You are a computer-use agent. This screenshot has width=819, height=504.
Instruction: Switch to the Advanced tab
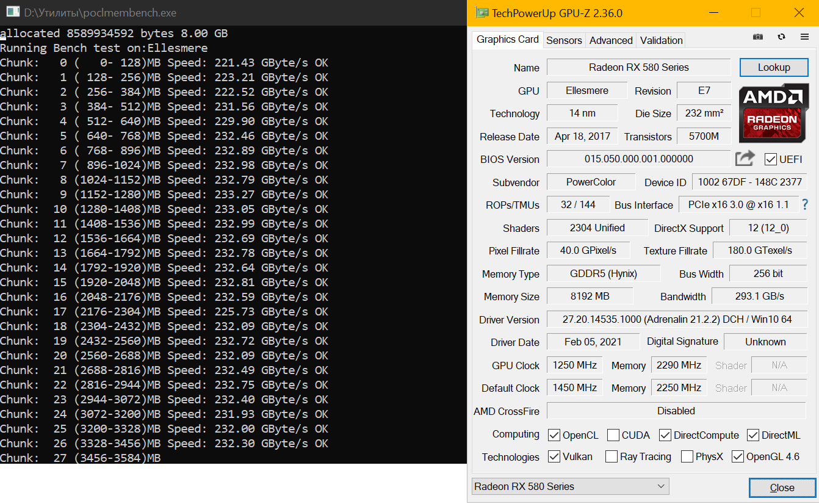point(611,40)
